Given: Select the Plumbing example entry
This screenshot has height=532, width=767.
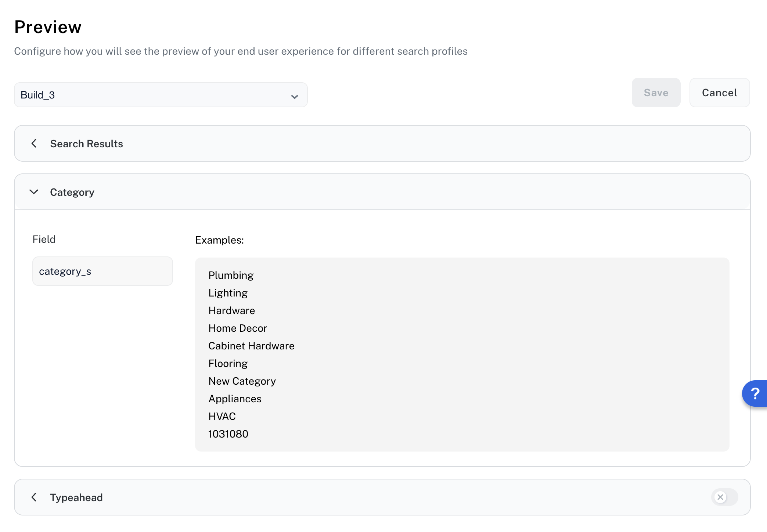Looking at the screenshot, I should tap(231, 275).
